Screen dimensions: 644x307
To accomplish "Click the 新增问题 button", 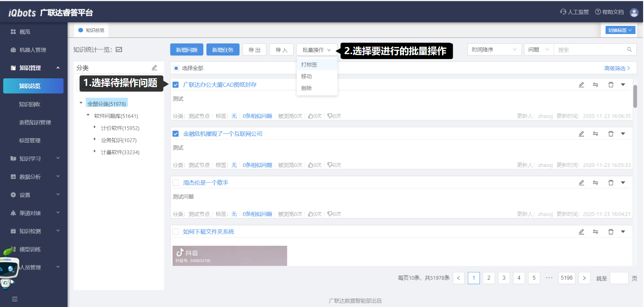I will 187,50.
